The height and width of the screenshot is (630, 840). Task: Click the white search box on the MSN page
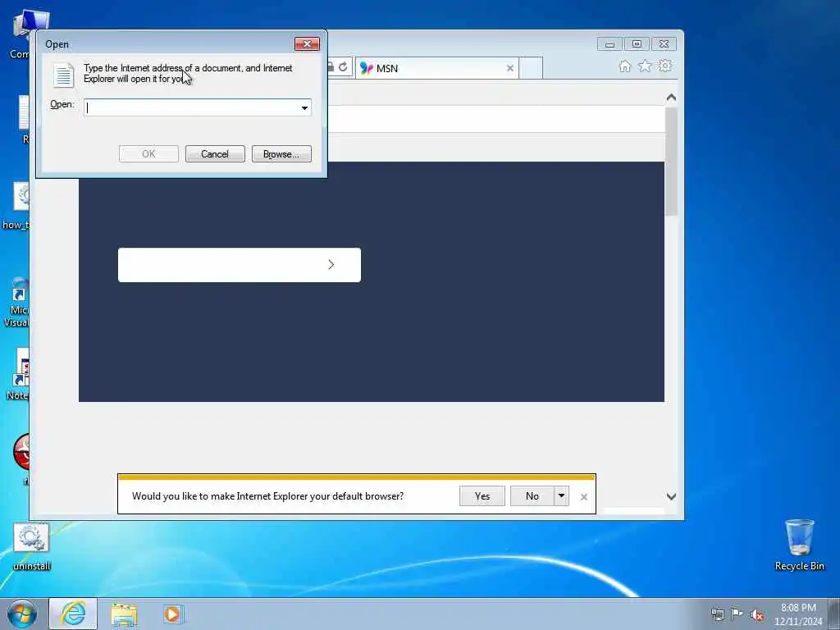click(x=239, y=265)
